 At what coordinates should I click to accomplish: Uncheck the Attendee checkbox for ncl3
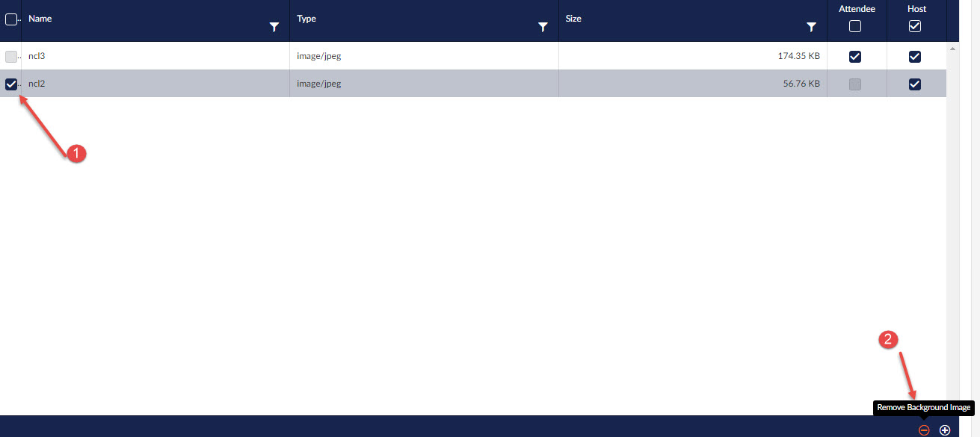[855, 57]
